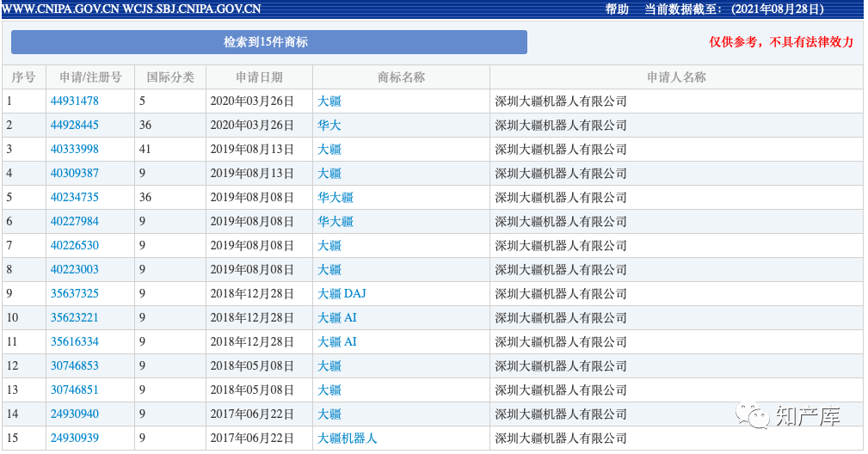Open registration number 40234735
Image resolution: width=868 pixels, height=454 pixels.
point(74,198)
